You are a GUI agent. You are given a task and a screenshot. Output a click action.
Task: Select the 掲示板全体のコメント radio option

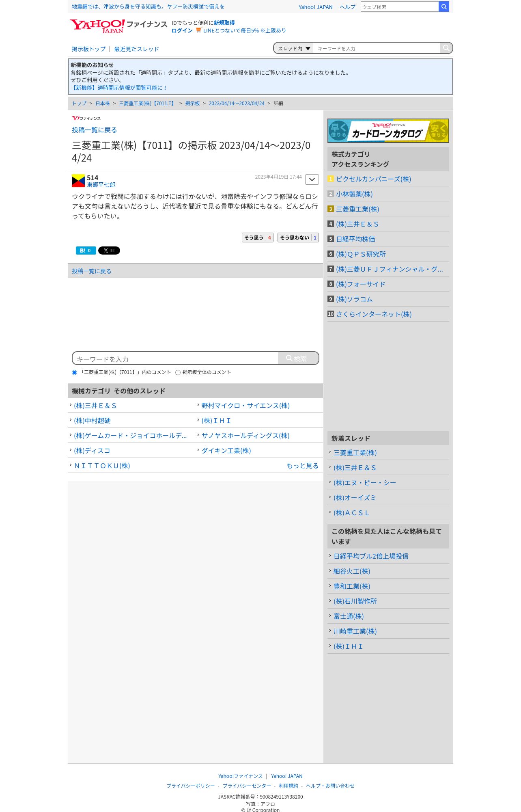point(178,372)
